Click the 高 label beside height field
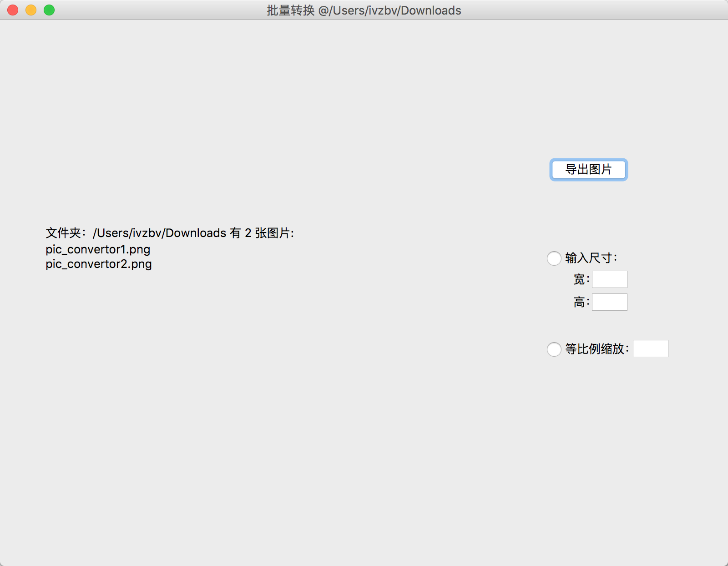 click(x=580, y=302)
